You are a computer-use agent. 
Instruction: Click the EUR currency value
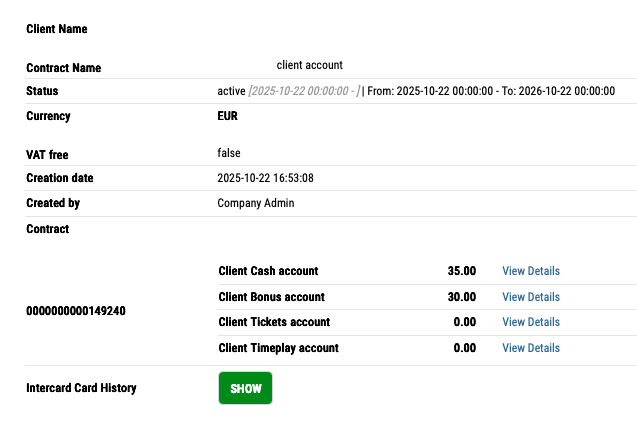[x=228, y=116]
